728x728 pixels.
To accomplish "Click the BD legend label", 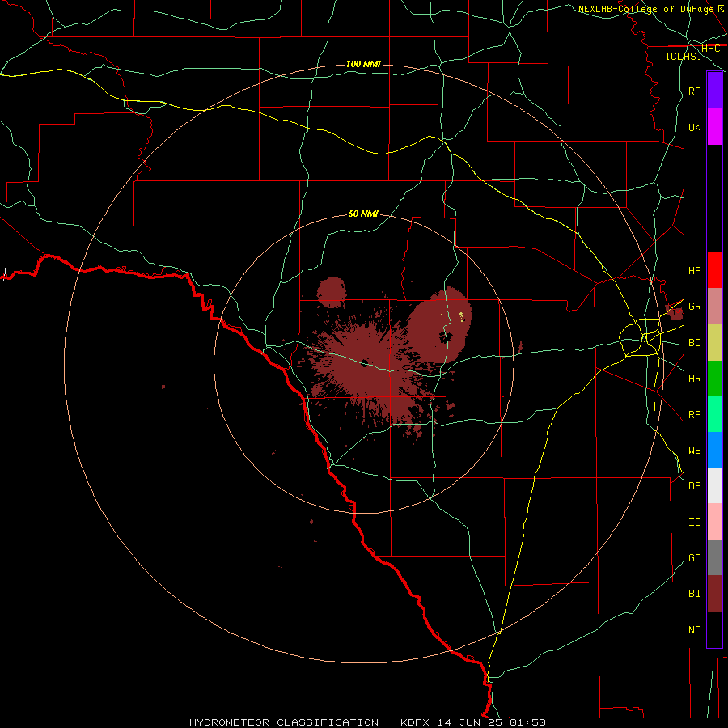I will click(694, 343).
